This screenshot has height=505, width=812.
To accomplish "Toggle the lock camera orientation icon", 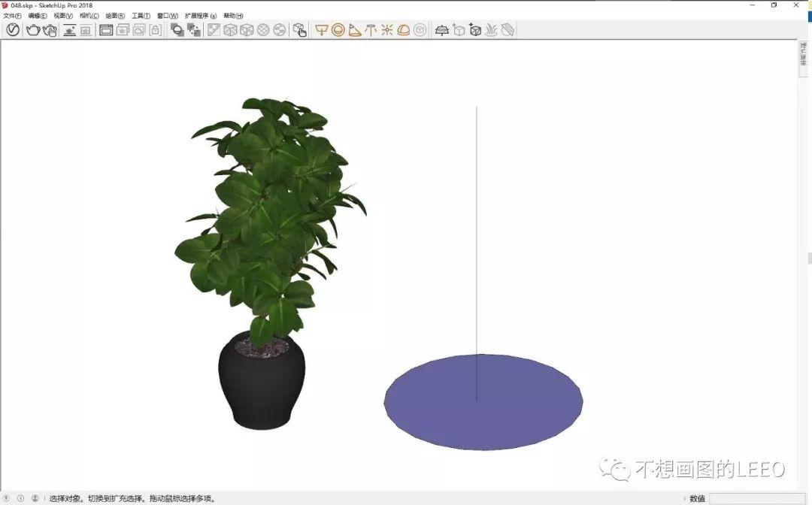I will pos(155,30).
